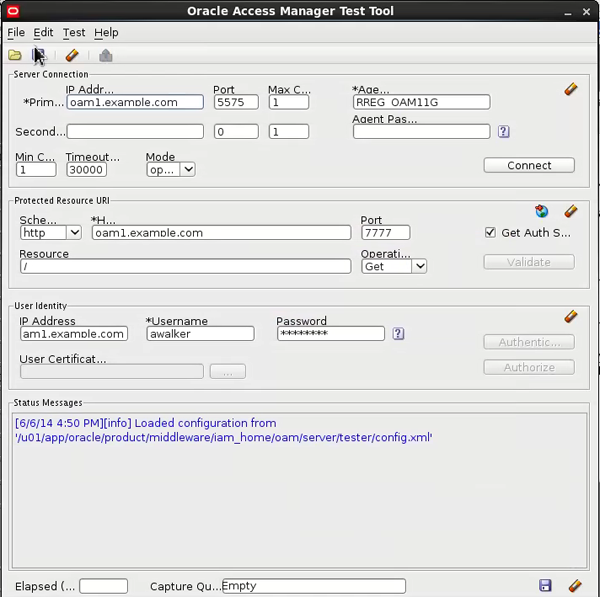Clear Server Connection fields with eraser icon
Image resolution: width=600 pixels, height=597 pixels.
pos(571,89)
